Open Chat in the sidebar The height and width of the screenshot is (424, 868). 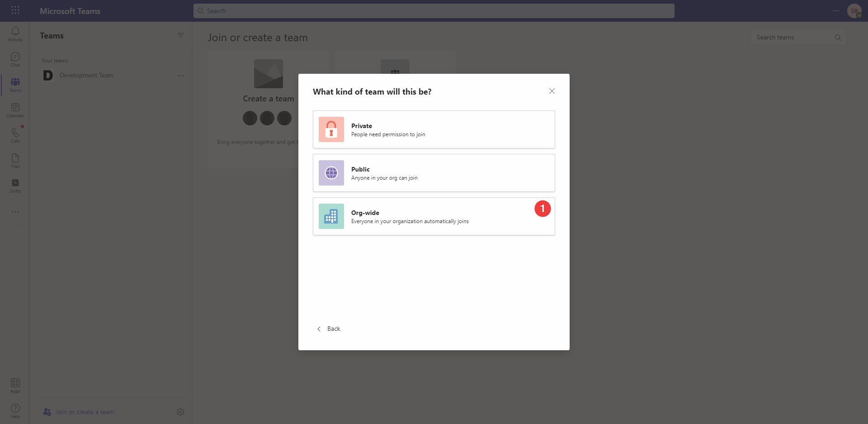tap(15, 59)
